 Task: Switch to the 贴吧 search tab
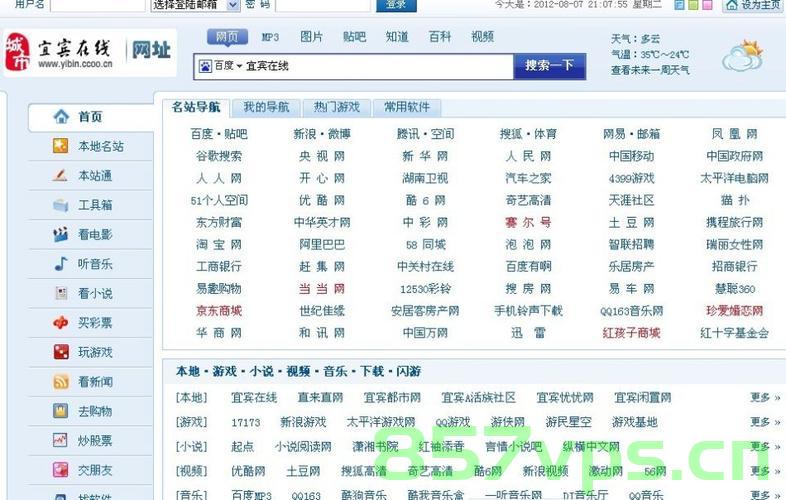(x=354, y=37)
